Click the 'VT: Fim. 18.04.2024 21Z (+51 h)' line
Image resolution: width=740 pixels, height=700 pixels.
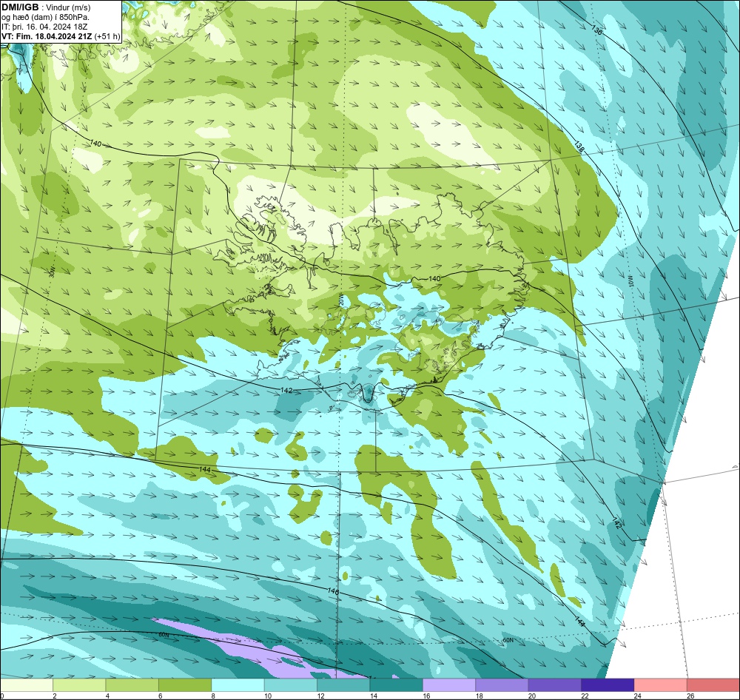pyautogui.click(x=61, y=36)
